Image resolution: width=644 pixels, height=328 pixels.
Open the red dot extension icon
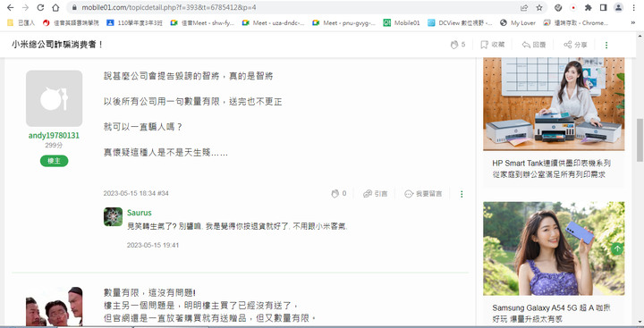point(573,7)
